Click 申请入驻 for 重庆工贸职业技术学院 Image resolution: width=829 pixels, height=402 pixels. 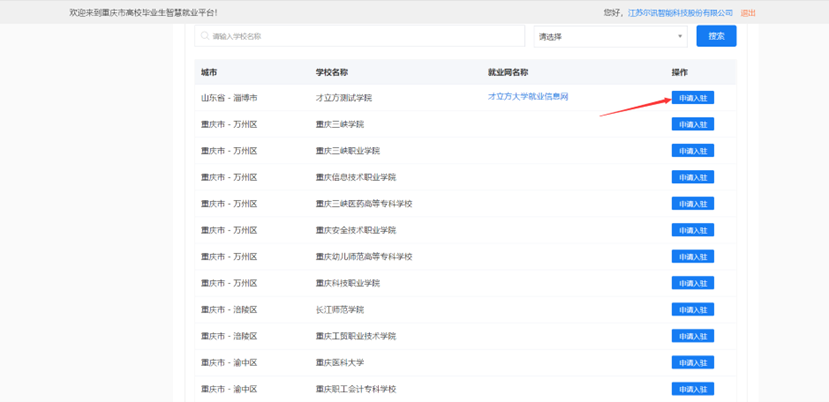[692, 336]
